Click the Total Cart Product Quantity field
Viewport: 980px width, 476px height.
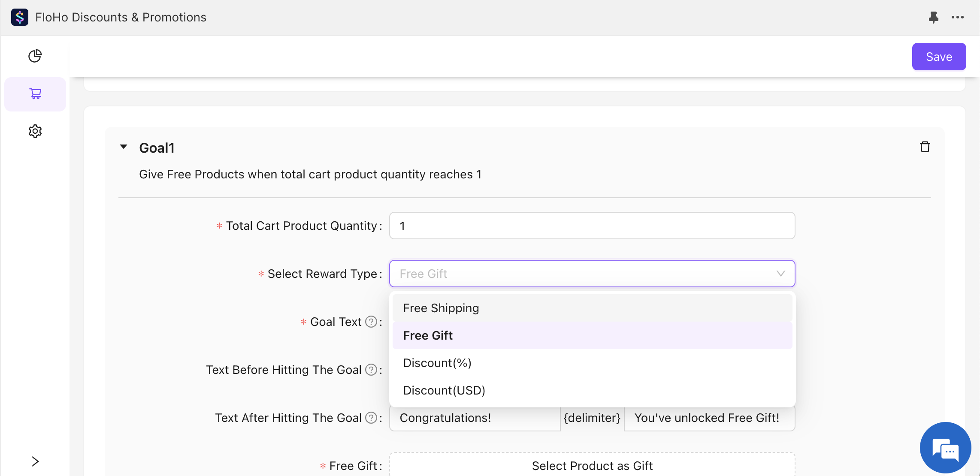[592, 226]
